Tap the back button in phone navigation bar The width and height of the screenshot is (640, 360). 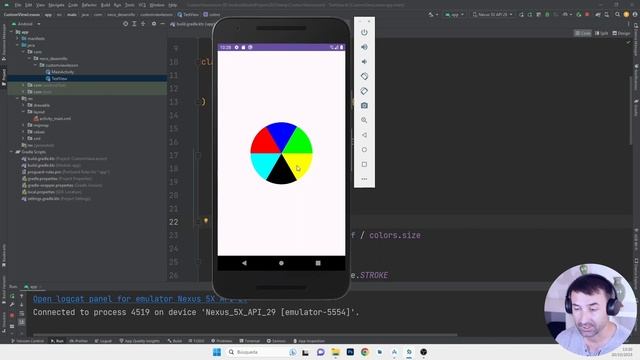coord(244,263)
